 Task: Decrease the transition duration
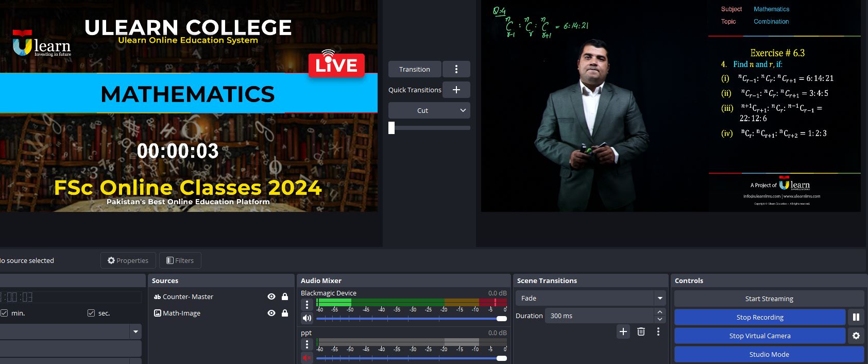pyautogui.click(x=660, y=320)
